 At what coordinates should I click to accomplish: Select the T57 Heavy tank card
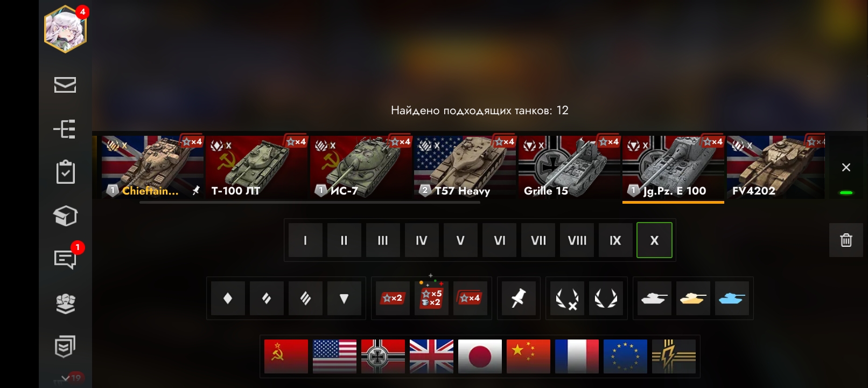pyautogui.click(x=465, y=167)
